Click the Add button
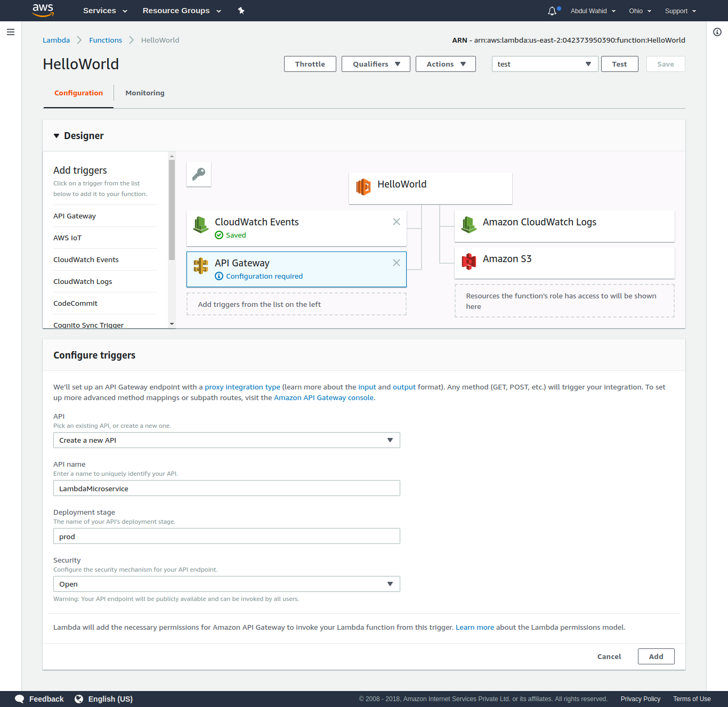The height and width of the screenshot is (707, 728). tap(656, 656)
